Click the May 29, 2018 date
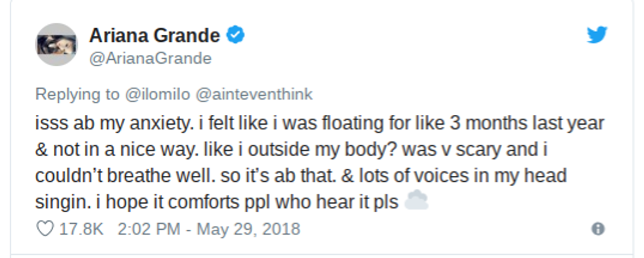Image resolution: width=644 pixels, height=258 pixels. [x=248, y=229]
